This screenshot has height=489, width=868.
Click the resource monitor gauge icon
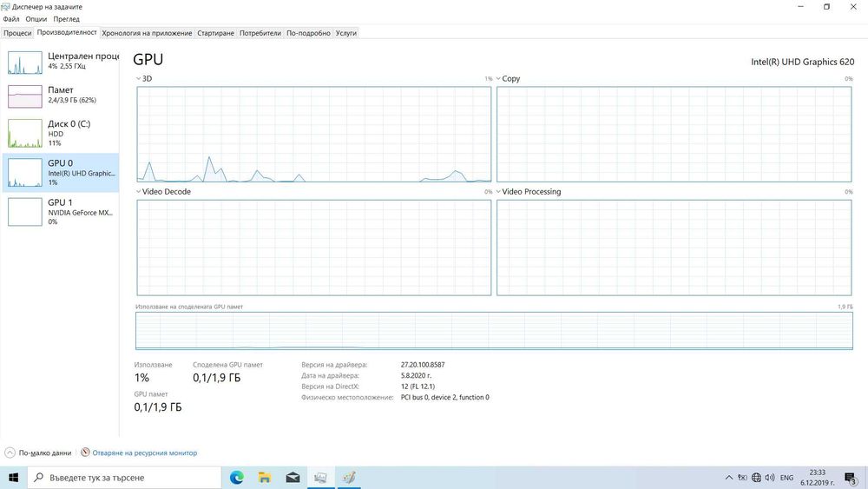[85, 453]
